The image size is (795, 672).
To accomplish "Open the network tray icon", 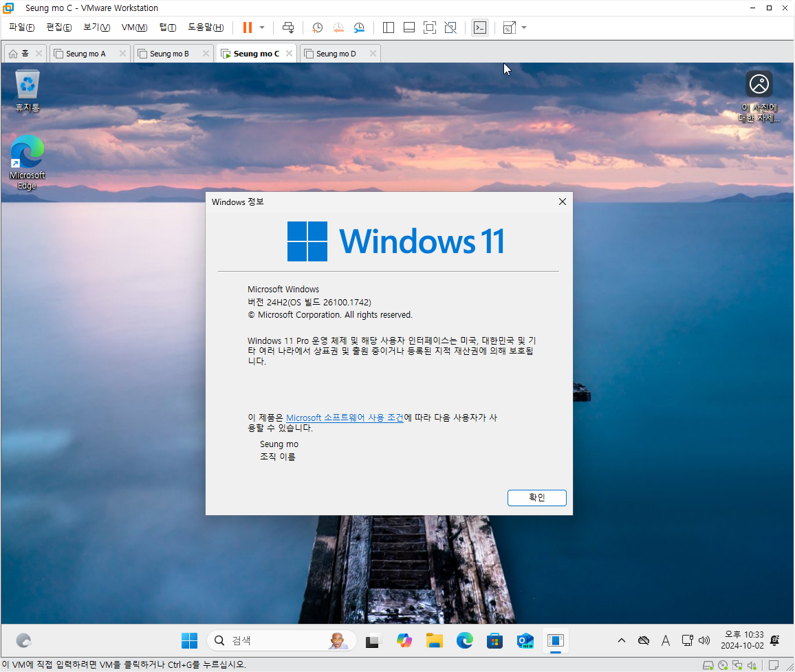I will pyautogui.click(x=688, y=640).
